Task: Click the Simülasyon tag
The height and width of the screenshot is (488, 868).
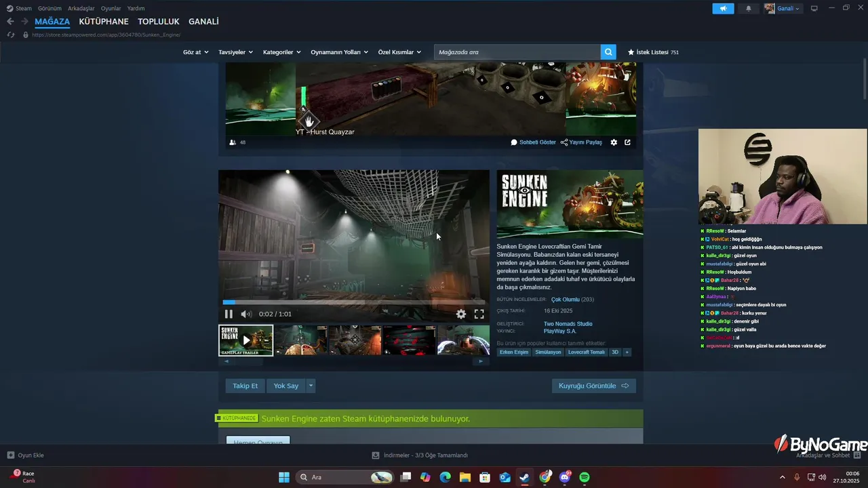Action: pyautogui.click(x=548, y=352)
